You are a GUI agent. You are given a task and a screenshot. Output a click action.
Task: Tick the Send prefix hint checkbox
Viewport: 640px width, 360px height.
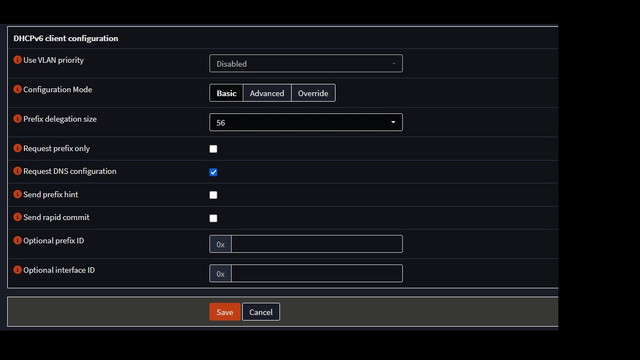coord(213,195)
